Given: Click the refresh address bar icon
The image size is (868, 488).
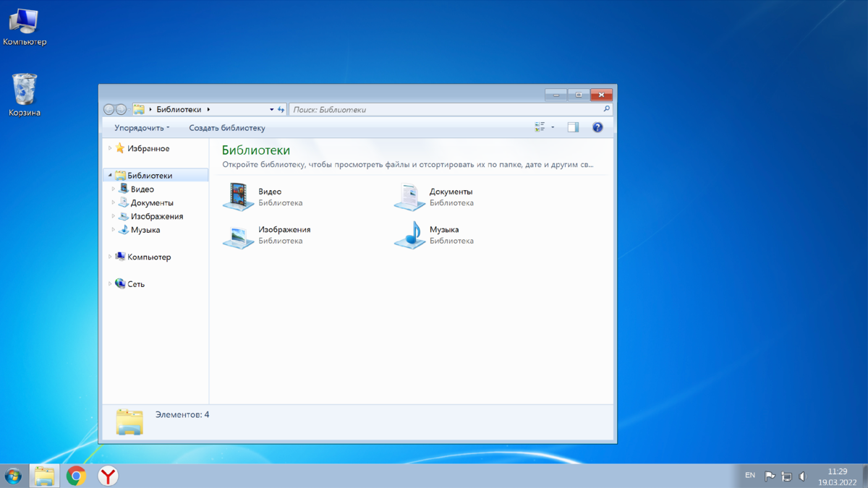Looking at the screenshot, I should click(281, 109).
